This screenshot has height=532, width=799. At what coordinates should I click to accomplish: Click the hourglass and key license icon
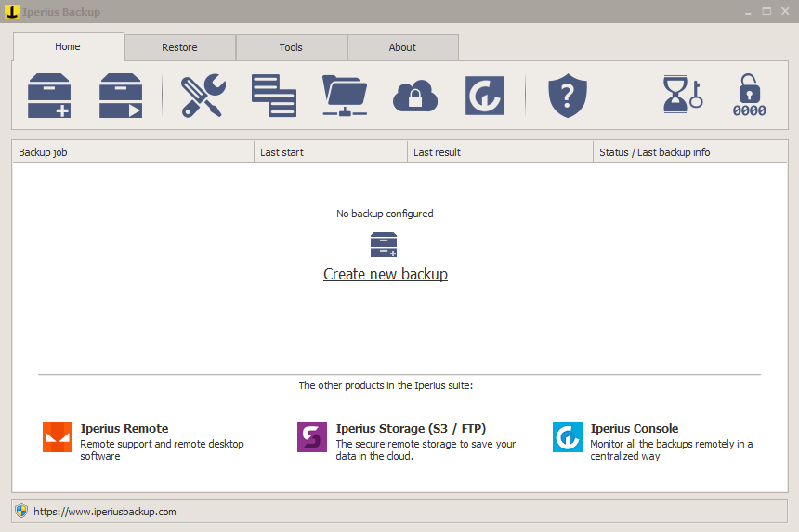(x=682, y=94)
